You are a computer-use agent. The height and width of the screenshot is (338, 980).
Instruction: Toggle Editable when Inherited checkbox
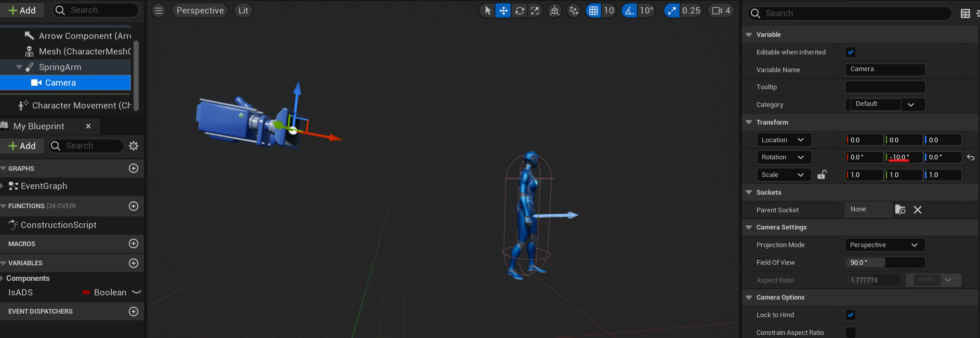click(851, 52)
